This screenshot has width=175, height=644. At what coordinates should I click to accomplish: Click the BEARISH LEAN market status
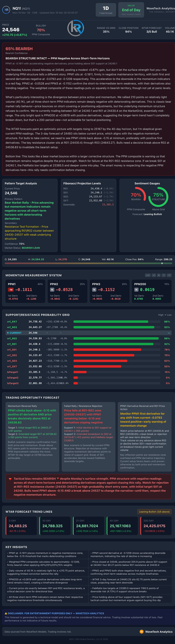click(x=31, y=248)
